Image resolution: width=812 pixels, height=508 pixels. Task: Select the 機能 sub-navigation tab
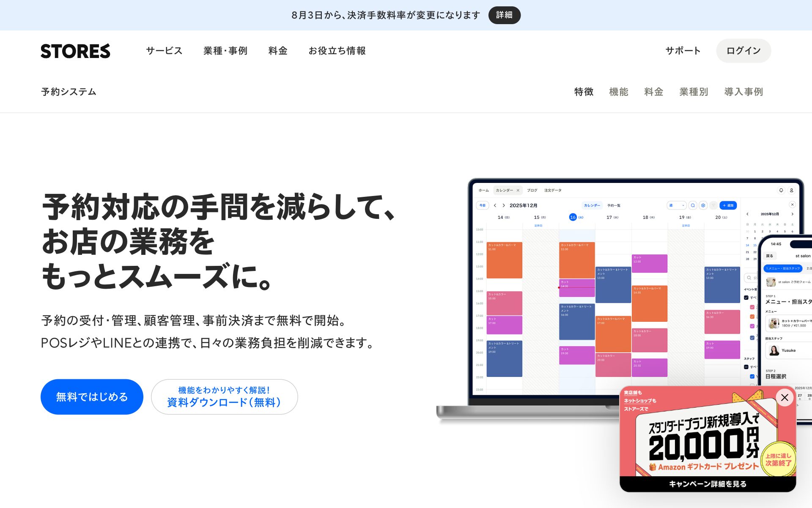[x=619, y=92]
